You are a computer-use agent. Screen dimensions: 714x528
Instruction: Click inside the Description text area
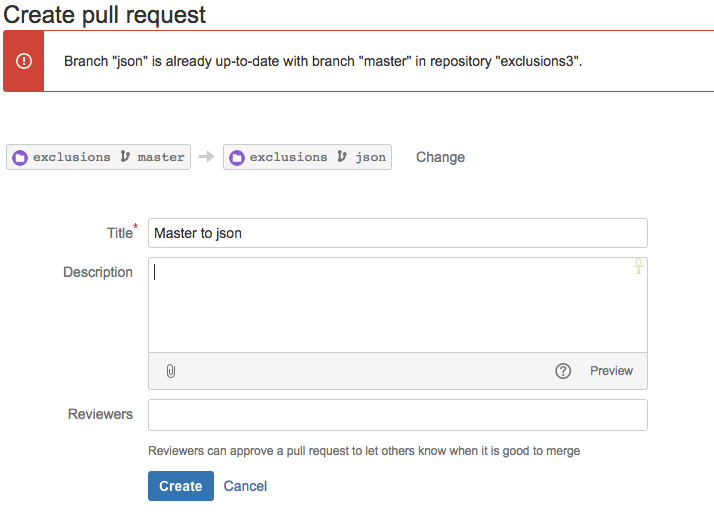pyautogui.click(x=398, y=305)
